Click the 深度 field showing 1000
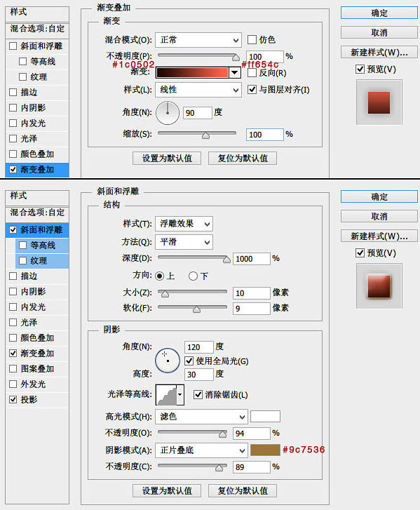Image resolution: width=420 pixels, height=510 pixels. click(251, 259)
